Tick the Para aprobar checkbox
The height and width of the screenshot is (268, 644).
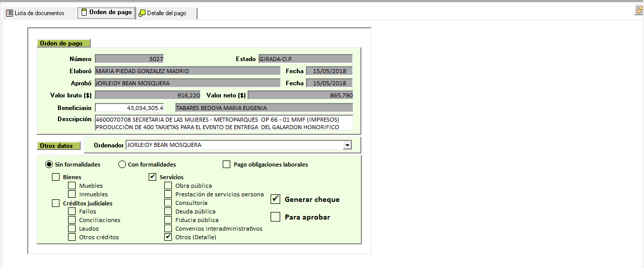coord(275,217)
